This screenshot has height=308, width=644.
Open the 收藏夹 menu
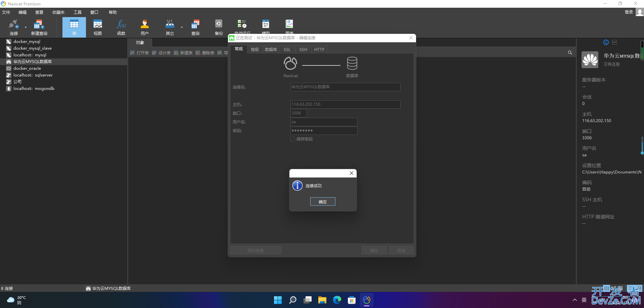pos(58,12)
